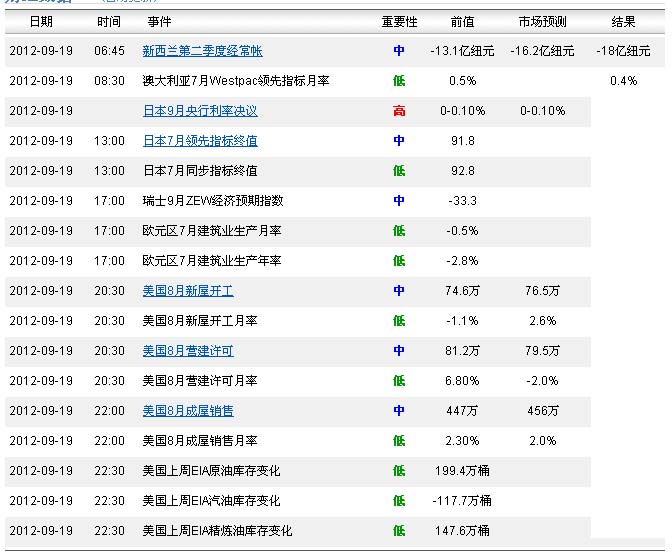Click the 事件 column header

coord(158,21)
